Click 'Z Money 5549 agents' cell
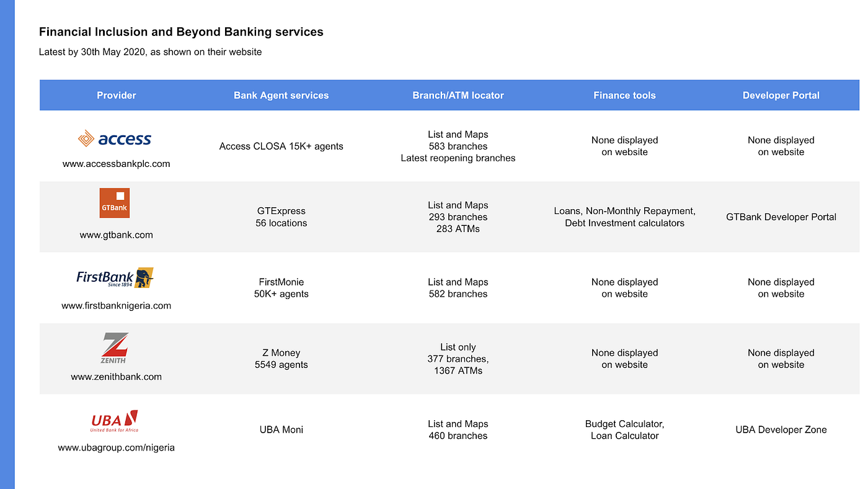Viewport: 868px width, 489px height. [x=281, y=359]
